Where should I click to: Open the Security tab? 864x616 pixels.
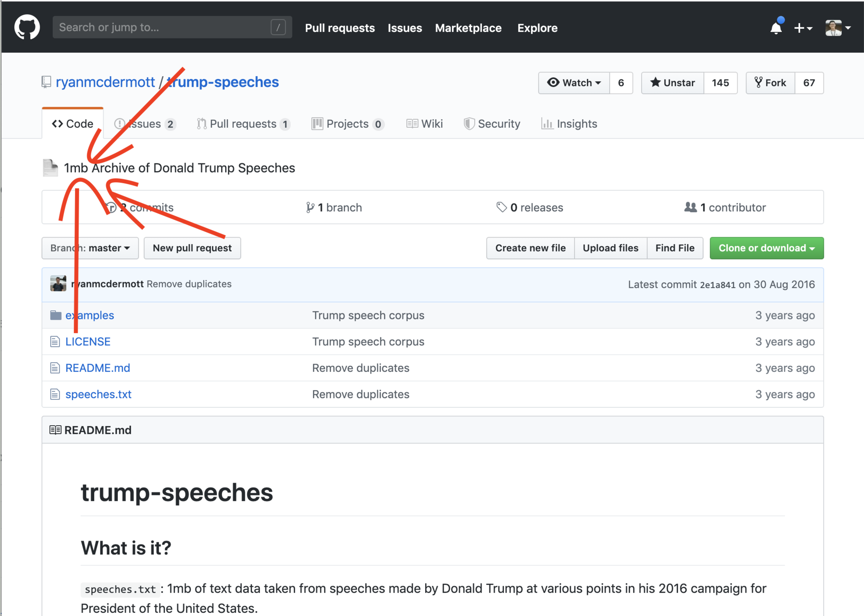(x=492, y=124)
